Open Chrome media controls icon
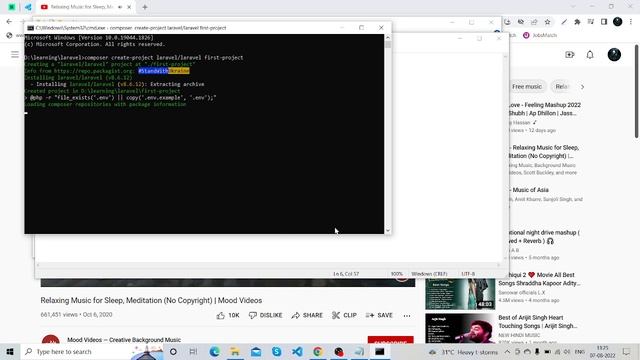 (591, 22)
